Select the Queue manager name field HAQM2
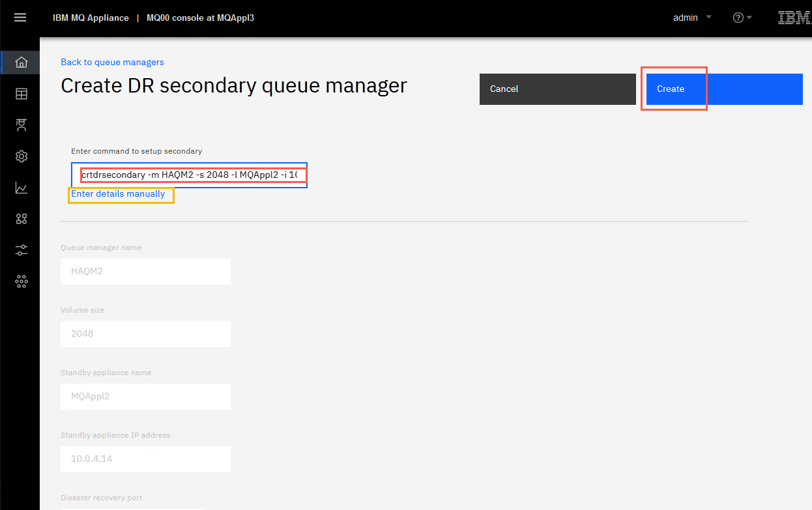The image size is (812, 510). tap(145, 271)
